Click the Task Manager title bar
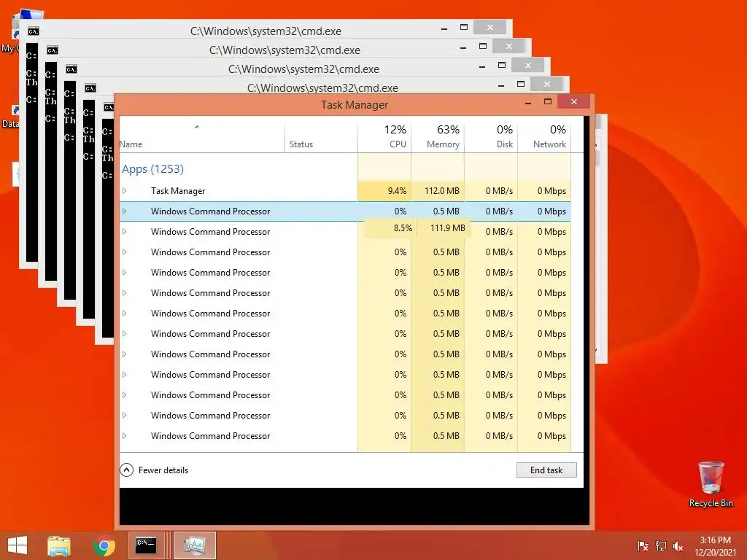Image resolution: width=747 pixels, height=560 pixels. [x=354, y=105]
